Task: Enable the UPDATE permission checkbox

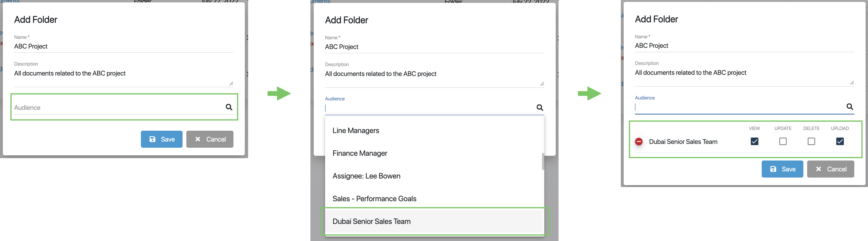Action: point(783,141)
